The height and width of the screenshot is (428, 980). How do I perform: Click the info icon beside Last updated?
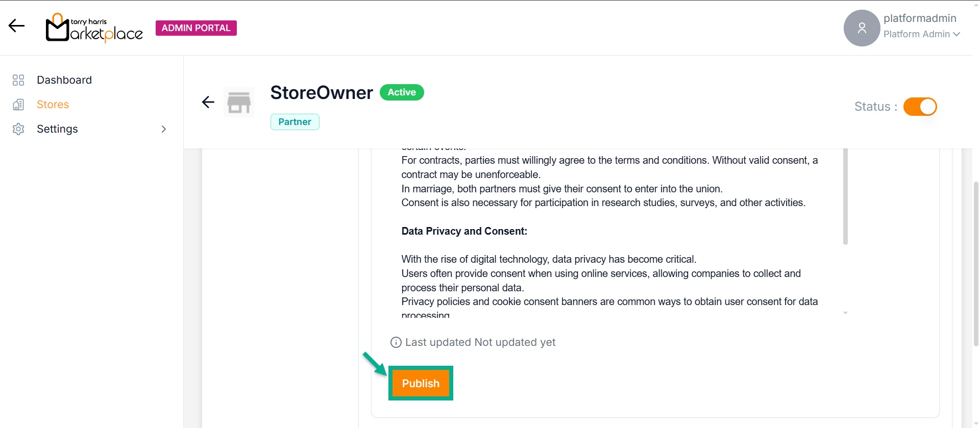[x=396, y=342]
